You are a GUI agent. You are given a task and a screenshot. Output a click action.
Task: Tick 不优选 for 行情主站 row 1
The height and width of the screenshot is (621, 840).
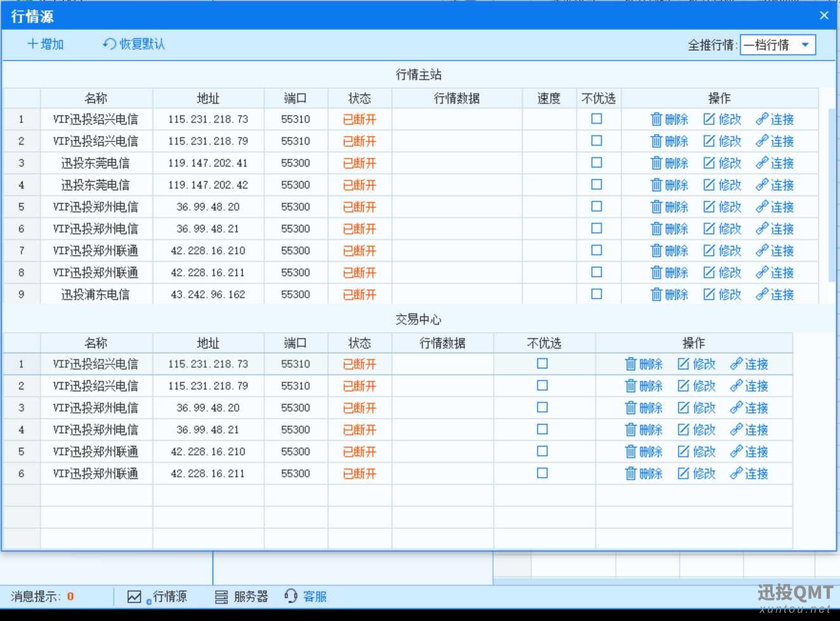[x=597, y=119]
